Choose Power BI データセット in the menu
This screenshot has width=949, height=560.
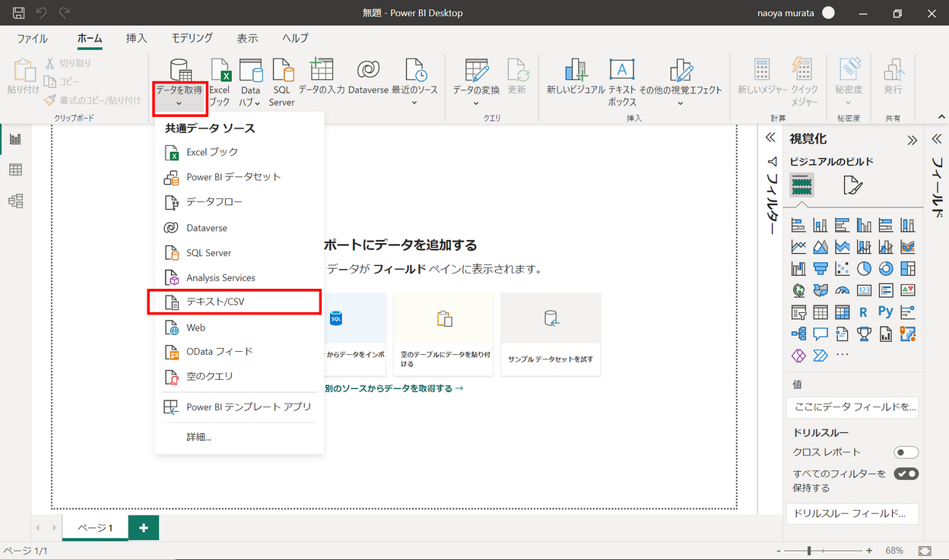[x=238, y=177]
